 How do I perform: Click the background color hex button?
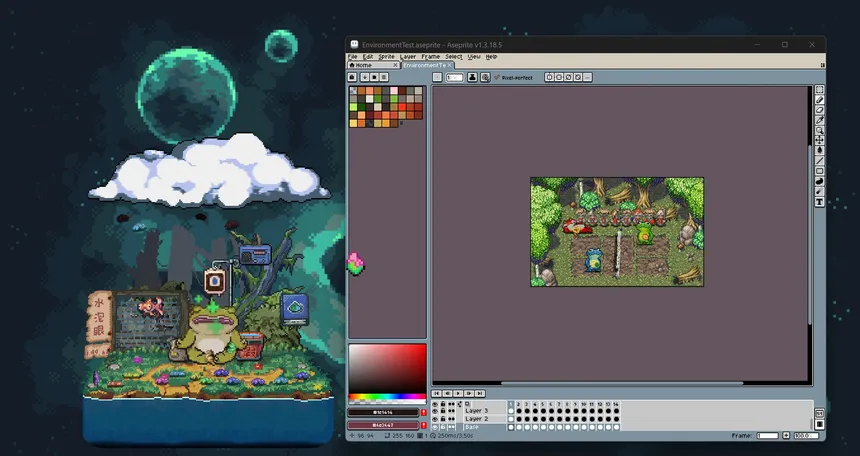(383, 425)
